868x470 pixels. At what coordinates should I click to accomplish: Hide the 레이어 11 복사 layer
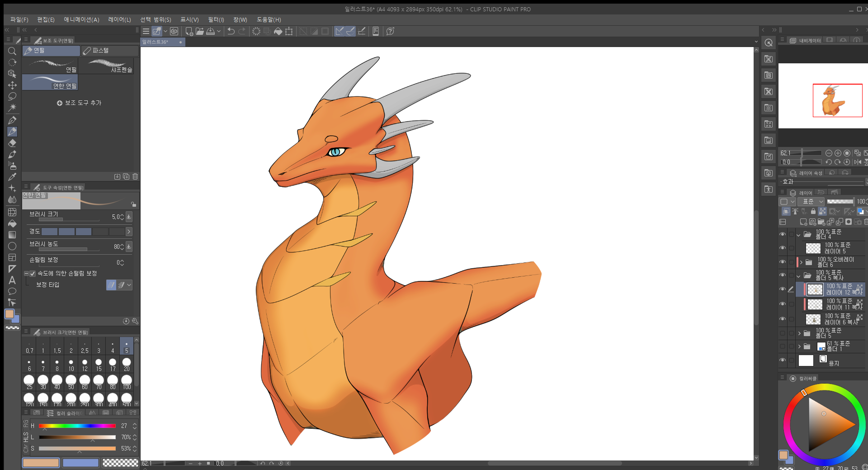coord(783,304)
